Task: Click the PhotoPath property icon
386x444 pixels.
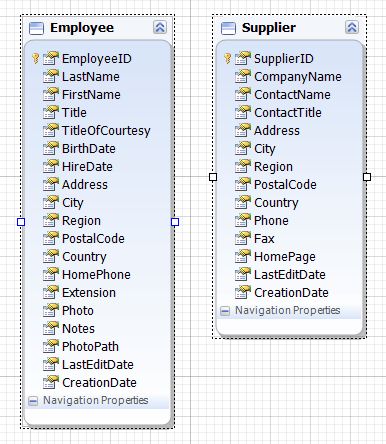Action: 51,346
